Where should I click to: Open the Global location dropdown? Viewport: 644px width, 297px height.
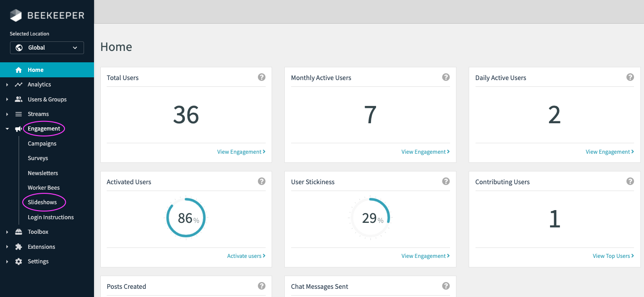(47, 48)
